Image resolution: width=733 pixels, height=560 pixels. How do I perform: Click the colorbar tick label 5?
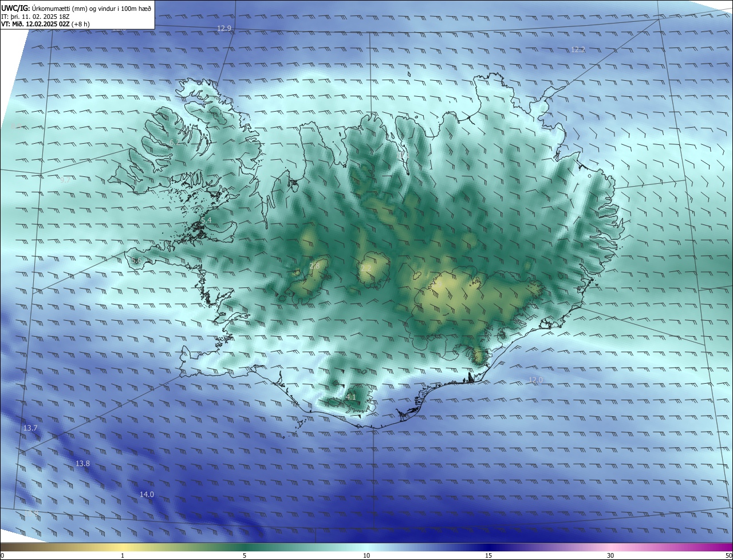245,556
